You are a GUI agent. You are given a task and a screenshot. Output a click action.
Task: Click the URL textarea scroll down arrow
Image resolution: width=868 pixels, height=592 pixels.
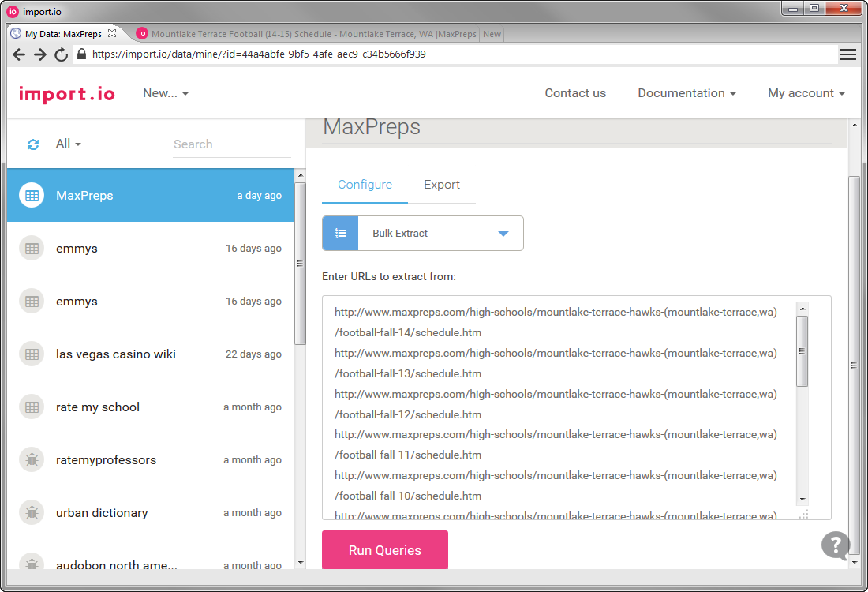(x=803, y=500)
